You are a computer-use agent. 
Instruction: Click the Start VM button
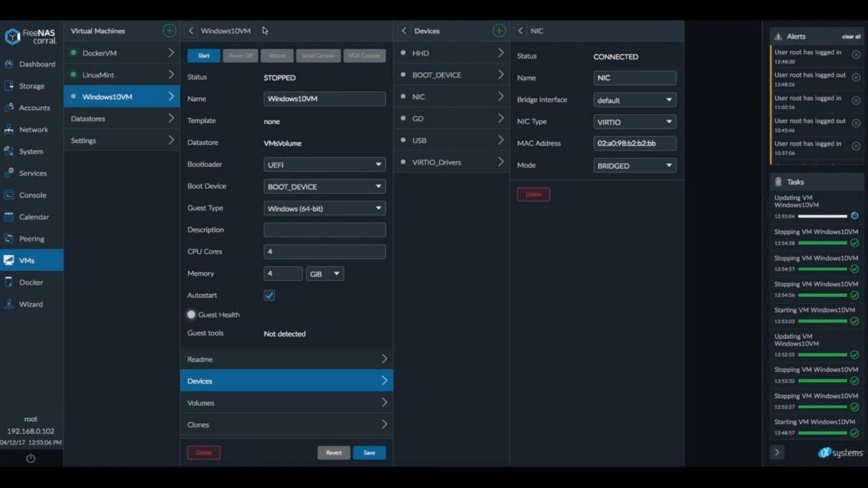coord(203,56)
